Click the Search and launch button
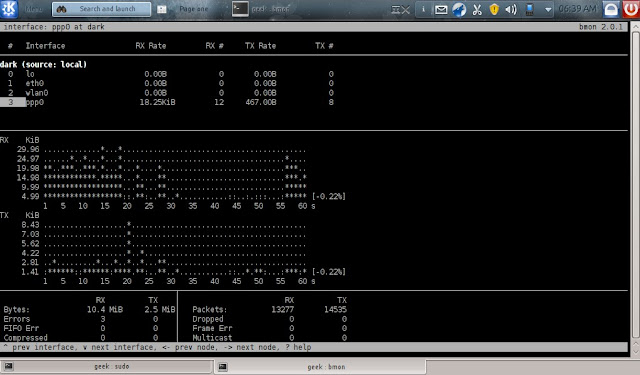The image size is (640, 375). (x=101, y=9)
